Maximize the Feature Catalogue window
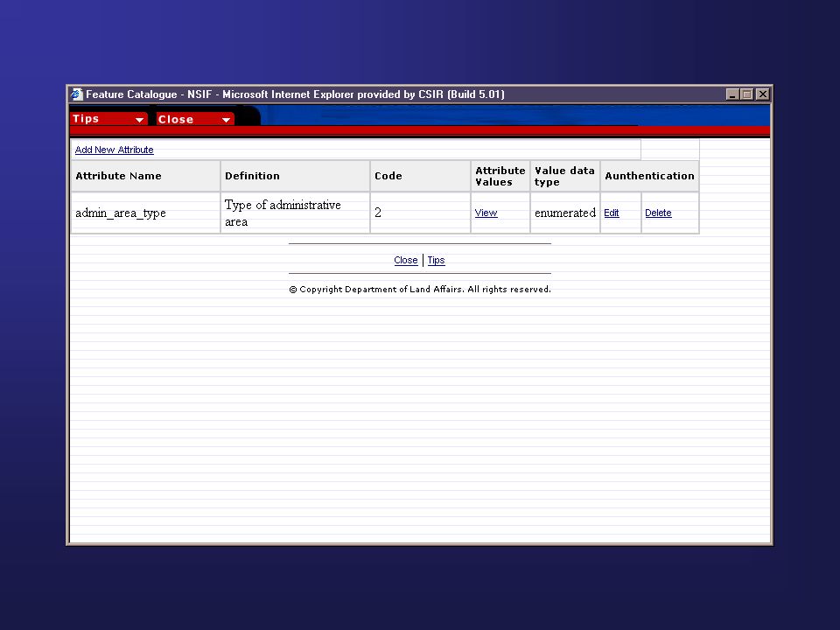Viewport: 840px width, 630px height. 746,94
